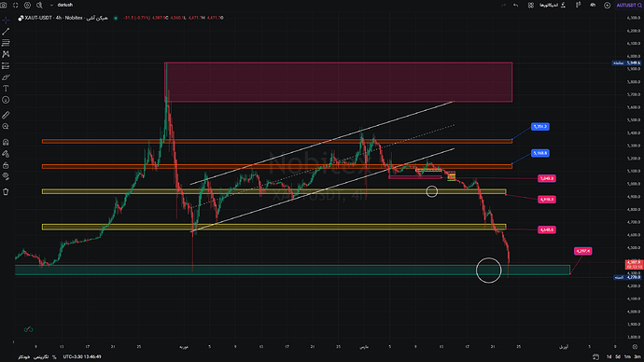Open the indicators menu
Screen dimensions: 644x362
553,5
